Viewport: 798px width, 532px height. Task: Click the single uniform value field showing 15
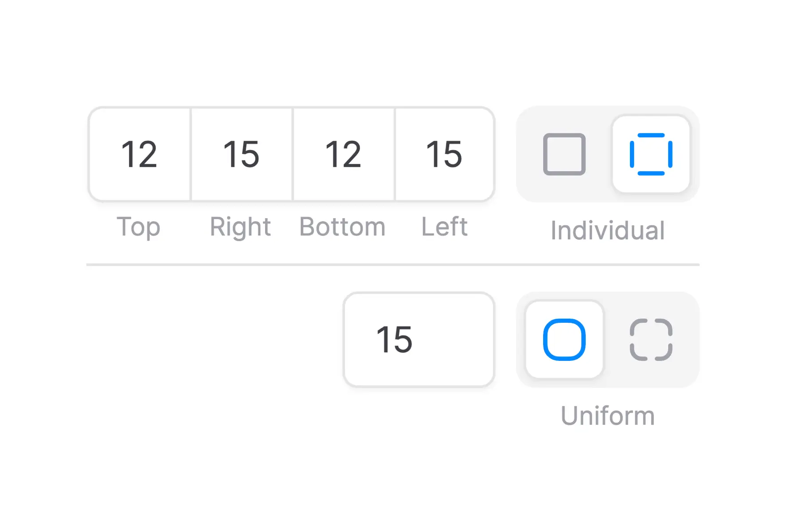coord(419,340)
